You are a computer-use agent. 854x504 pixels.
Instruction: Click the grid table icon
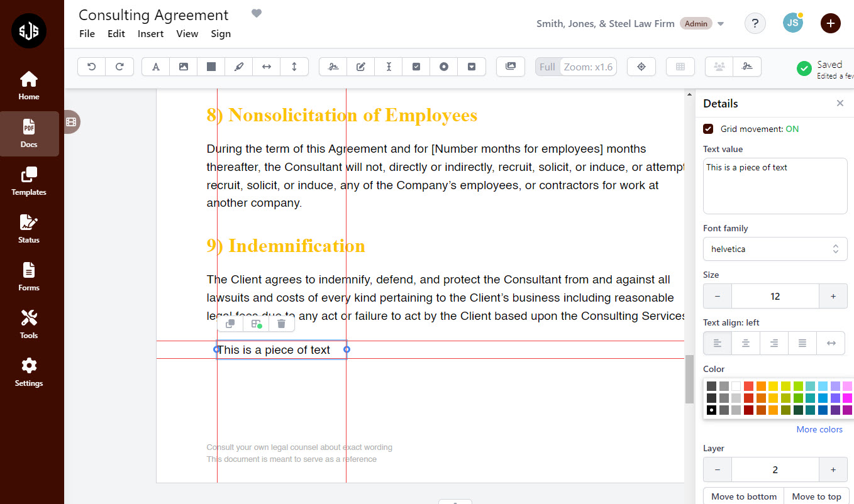(x=680, y=67)
